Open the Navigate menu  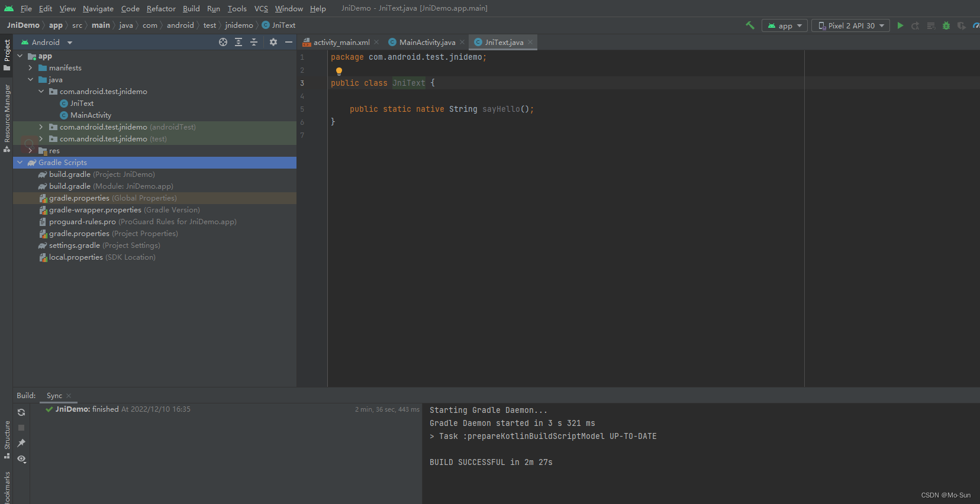(98, 8)
